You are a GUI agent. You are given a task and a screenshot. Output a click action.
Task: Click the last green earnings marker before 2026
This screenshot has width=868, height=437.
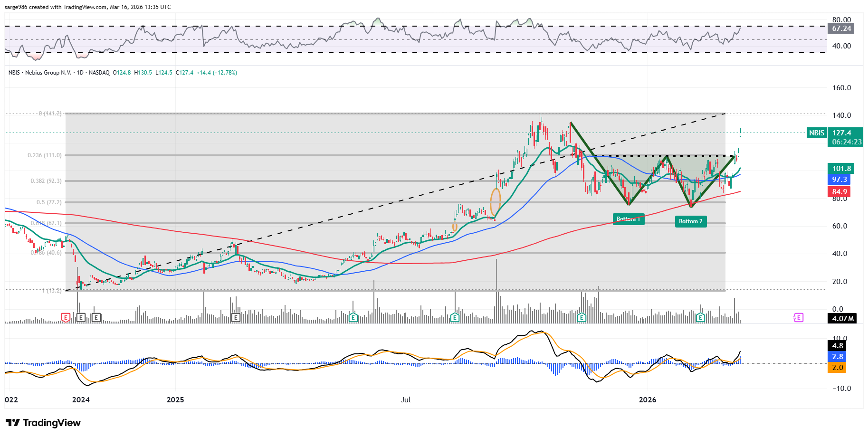(x=582, y=317)
